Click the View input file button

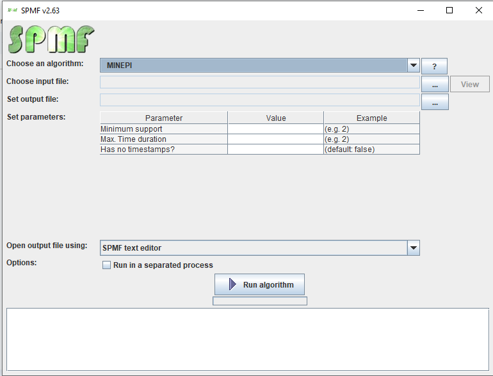470,84
